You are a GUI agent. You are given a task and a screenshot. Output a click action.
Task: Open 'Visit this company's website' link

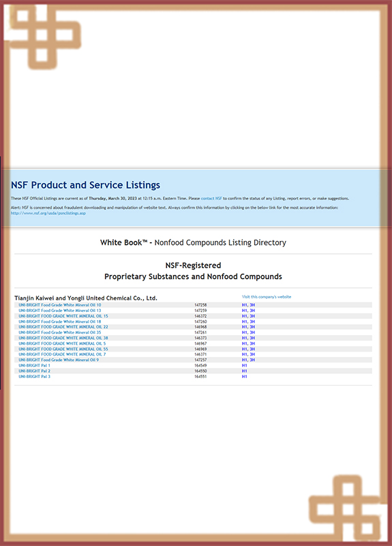click(267, 297)
